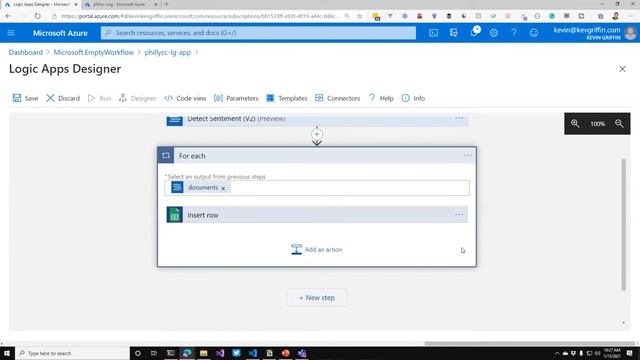Image resolution: width=640 pixels, height=360 pixels.
Task: Click the New step button
Action: click(317, 298)
